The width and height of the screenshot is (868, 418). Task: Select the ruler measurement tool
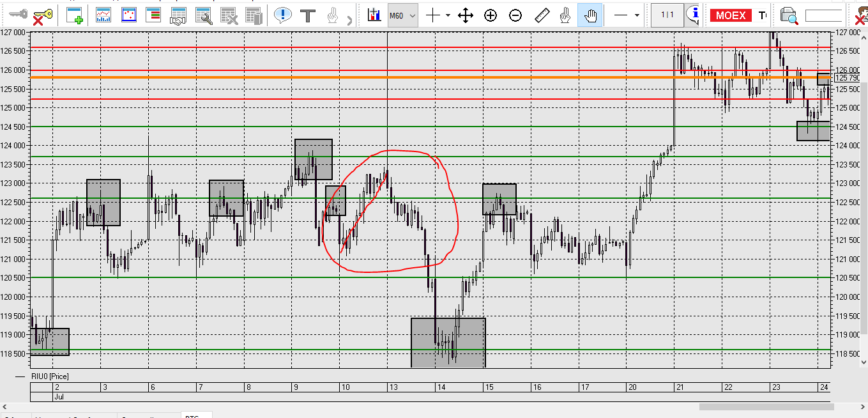[542, 15]
